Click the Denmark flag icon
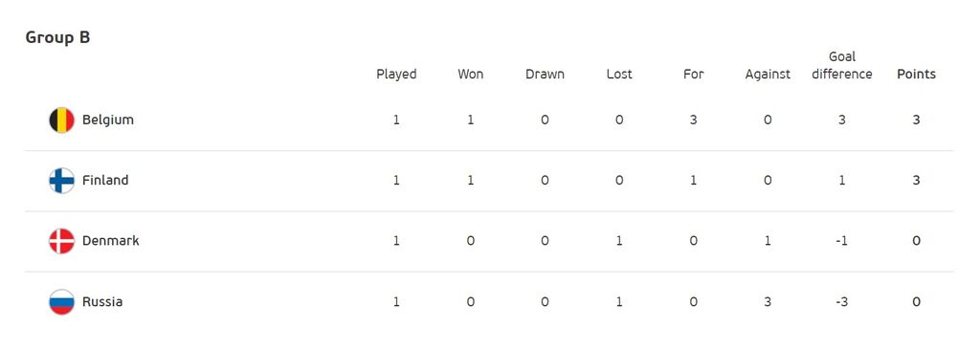The height and width of the screenshot is (350, 980). (62, 241)
